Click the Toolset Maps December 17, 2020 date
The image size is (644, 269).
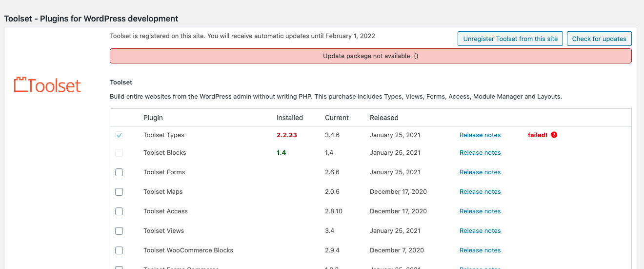(398, 191)
